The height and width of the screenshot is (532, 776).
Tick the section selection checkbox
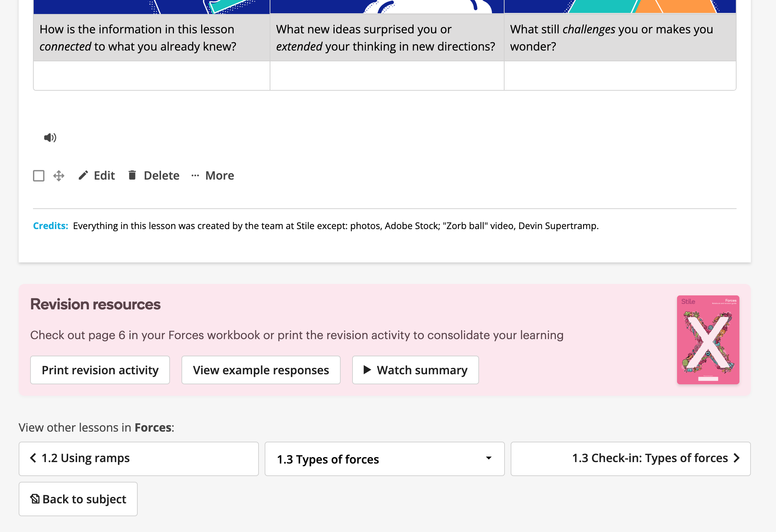click(x=39, y=176)
